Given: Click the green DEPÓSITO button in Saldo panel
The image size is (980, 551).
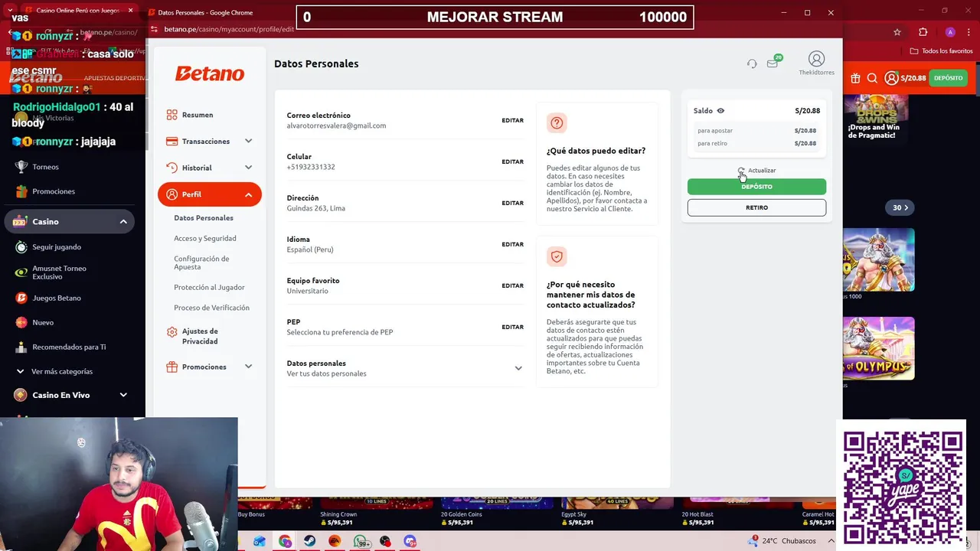Looking at the screenshot, I should [756, 187].
